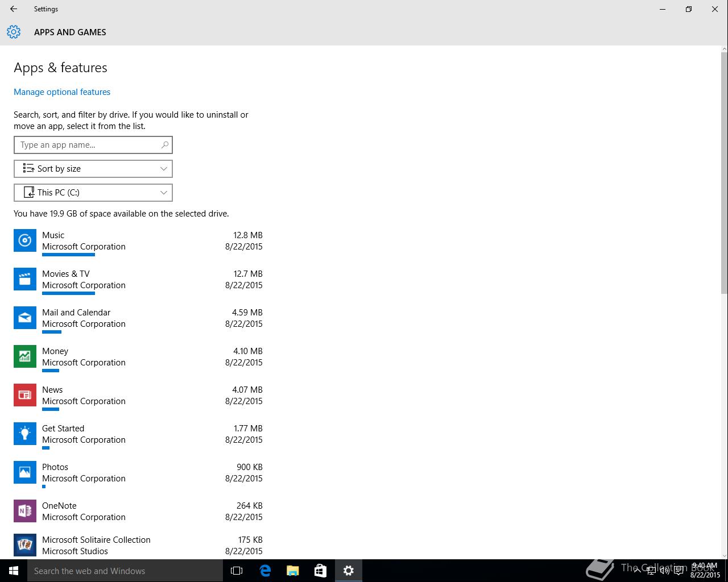728x582 pixels.
Task: Select the Get Started entry name
Action: coord(63,429)
